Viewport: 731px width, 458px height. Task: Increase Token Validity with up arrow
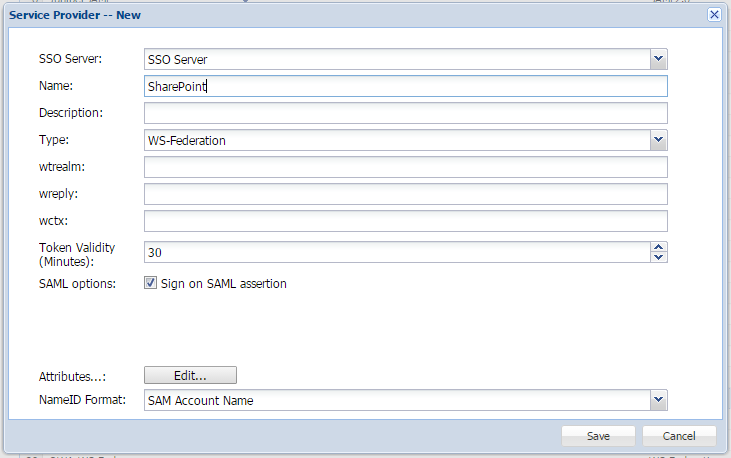point(658,246)
